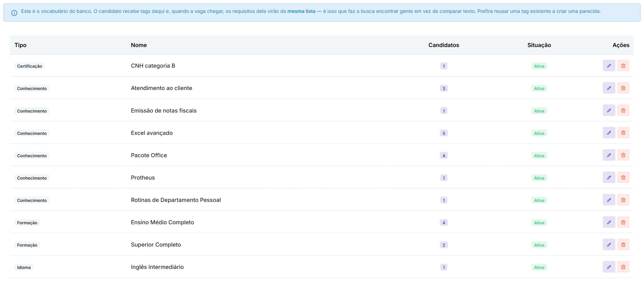Click the bold 'mesma lista' text in banner

pyautogui.click(x=301, y=11)
